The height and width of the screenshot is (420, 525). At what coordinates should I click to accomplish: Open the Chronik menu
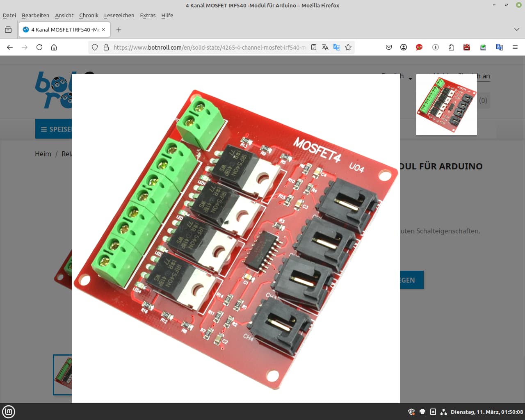pyautogui.click(x=89, y=15)
